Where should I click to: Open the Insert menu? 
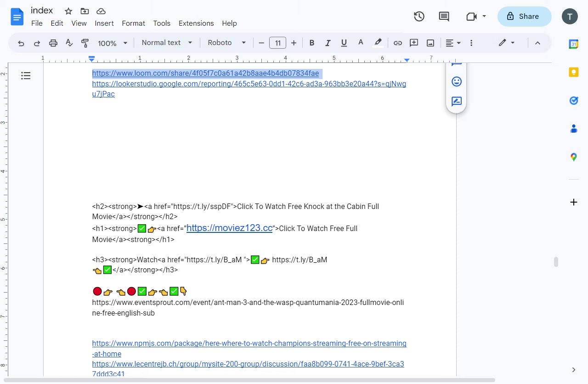pyautogui.click(x=104, y=23)
